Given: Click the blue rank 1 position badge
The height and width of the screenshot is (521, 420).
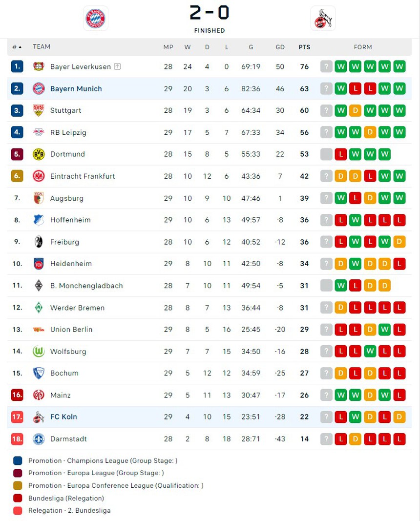Looking at the screenshot, I should [17, 66].
